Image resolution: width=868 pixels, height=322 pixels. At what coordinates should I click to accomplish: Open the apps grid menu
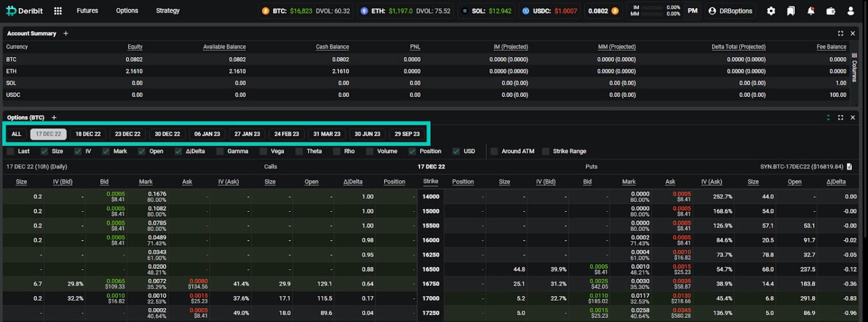click(58, 11)
